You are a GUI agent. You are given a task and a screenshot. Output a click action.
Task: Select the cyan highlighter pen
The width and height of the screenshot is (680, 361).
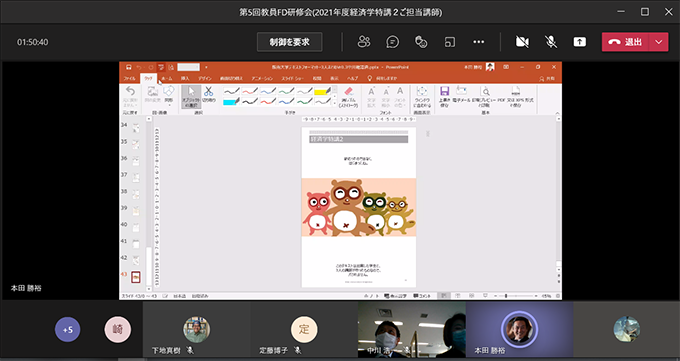232,102
